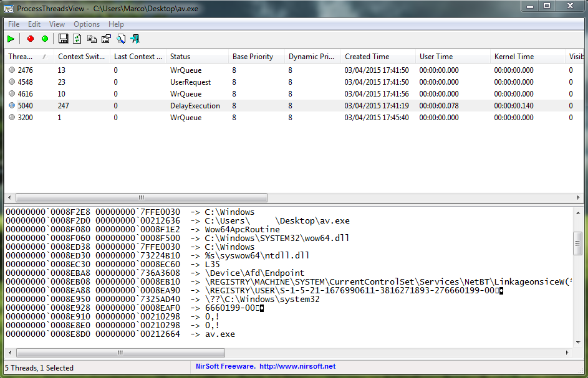The width and height of the screenshot is (588, 378).
Task: Click the thread list scroll-right arrow
Action: point(578,197)
